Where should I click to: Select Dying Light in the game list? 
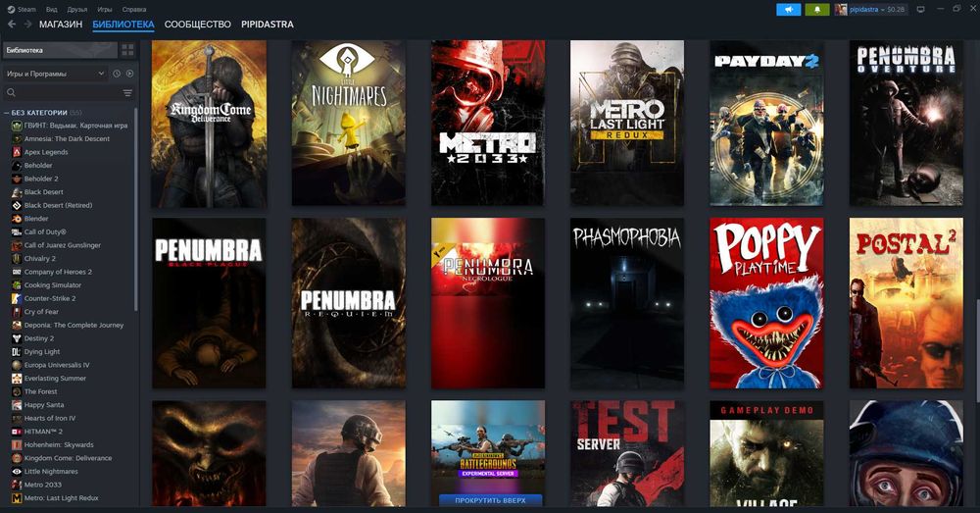tap(42, 351)
